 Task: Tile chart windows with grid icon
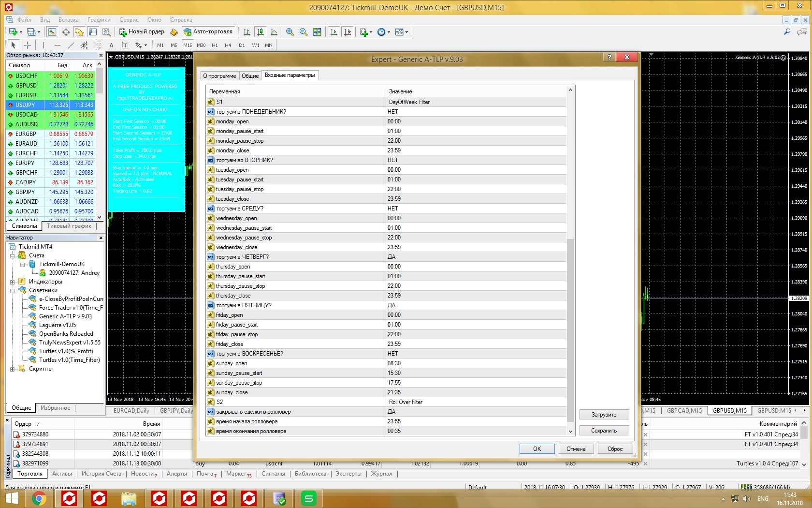coord(317,32)
